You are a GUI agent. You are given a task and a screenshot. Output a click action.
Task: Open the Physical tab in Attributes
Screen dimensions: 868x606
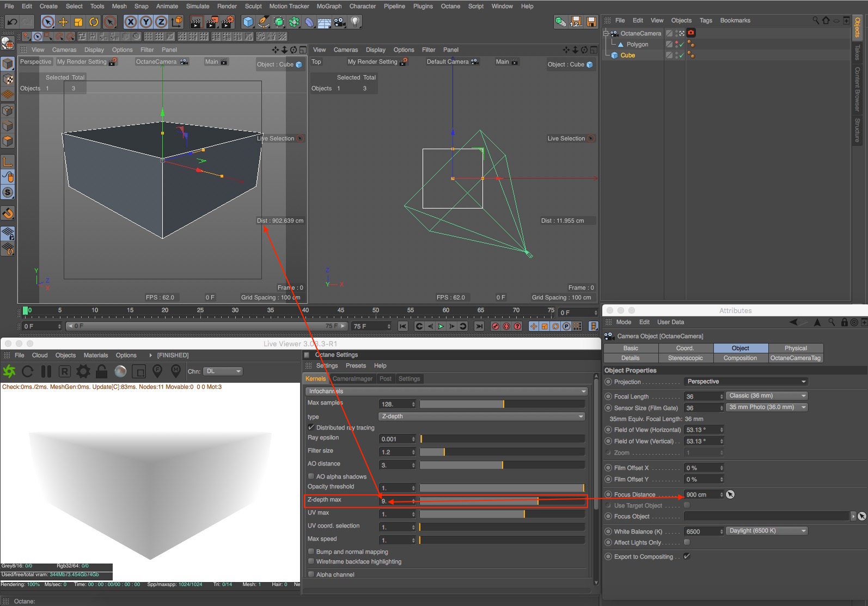click(795, 348)
